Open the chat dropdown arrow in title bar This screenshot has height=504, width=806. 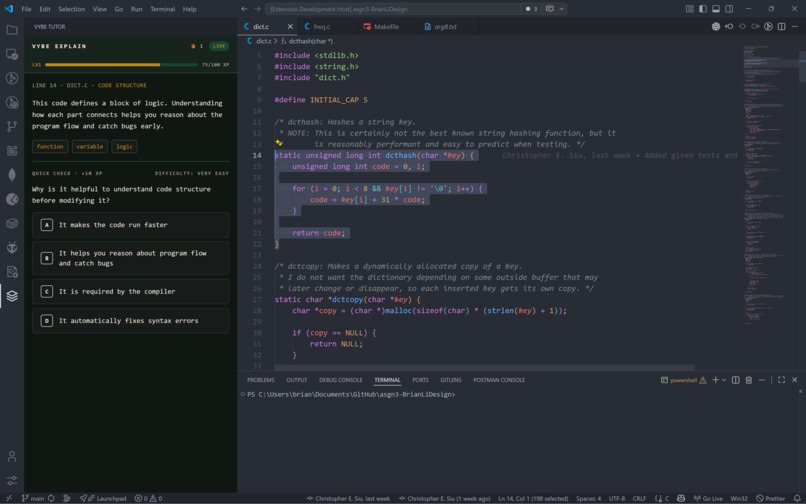[x=561, y=9]
